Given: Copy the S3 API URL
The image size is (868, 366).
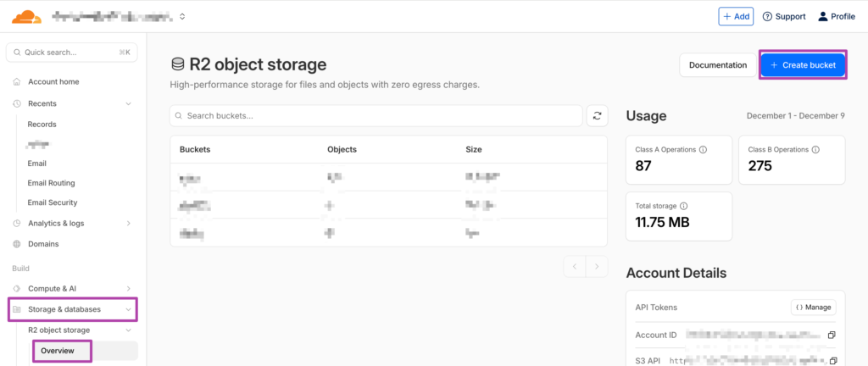Looking at the screenshot, I should (832, 360).
